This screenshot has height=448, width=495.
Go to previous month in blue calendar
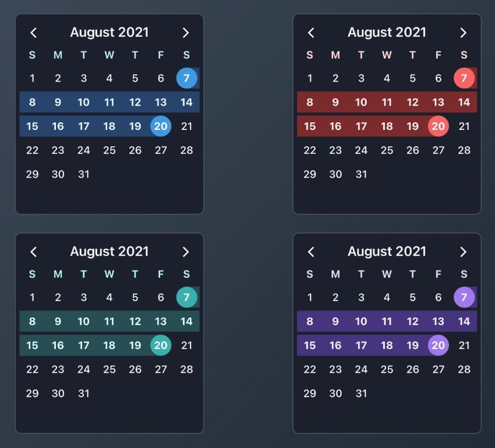point(33,33)
